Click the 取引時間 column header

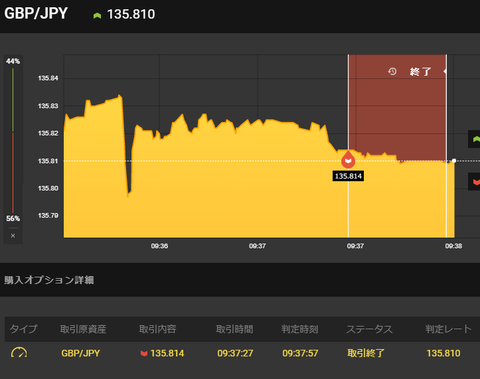[235, 329]
